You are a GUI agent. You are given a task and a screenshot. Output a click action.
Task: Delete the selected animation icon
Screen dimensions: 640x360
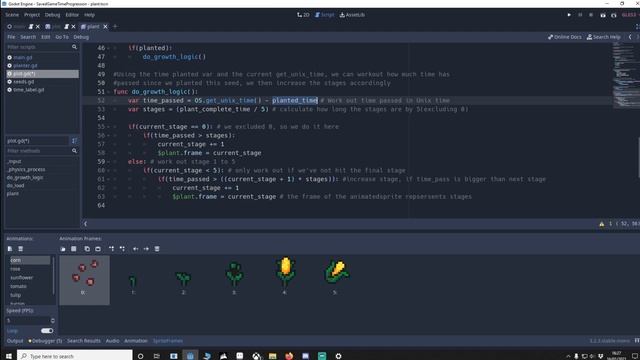pyautogui.click(x=20, y=249)
